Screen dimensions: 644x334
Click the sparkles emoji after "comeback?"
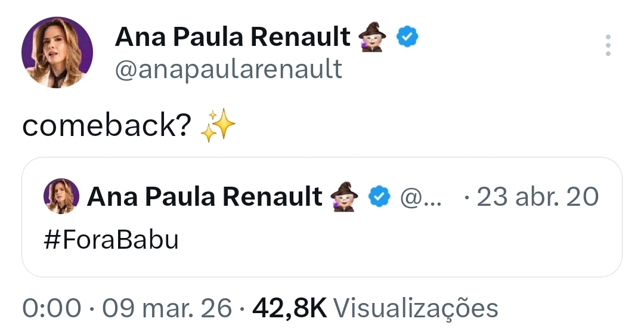point(218,126)
